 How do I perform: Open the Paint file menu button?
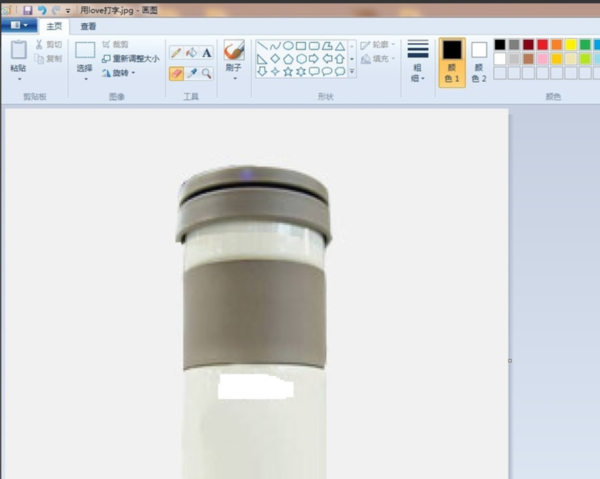pyautogui.click(x=19, y=26)
